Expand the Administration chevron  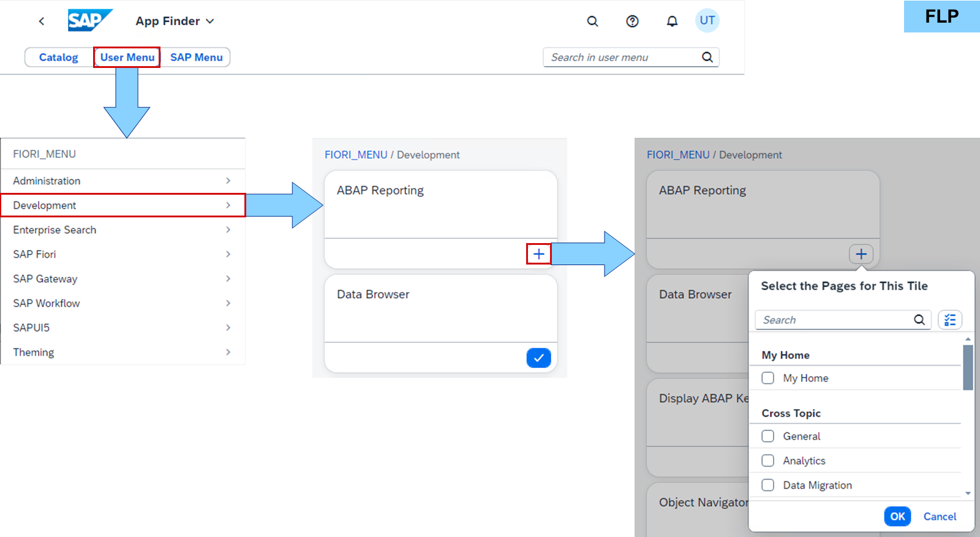[x=228, y=181]
